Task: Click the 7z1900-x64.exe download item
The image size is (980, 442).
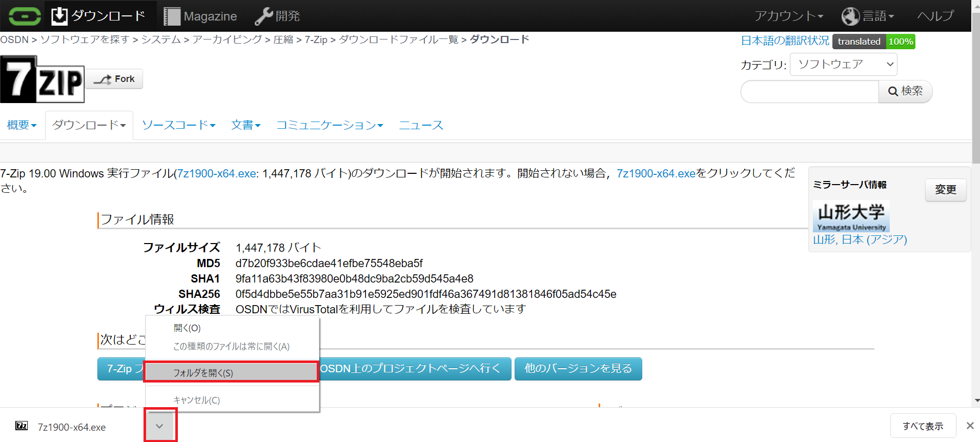Action: 72,427
